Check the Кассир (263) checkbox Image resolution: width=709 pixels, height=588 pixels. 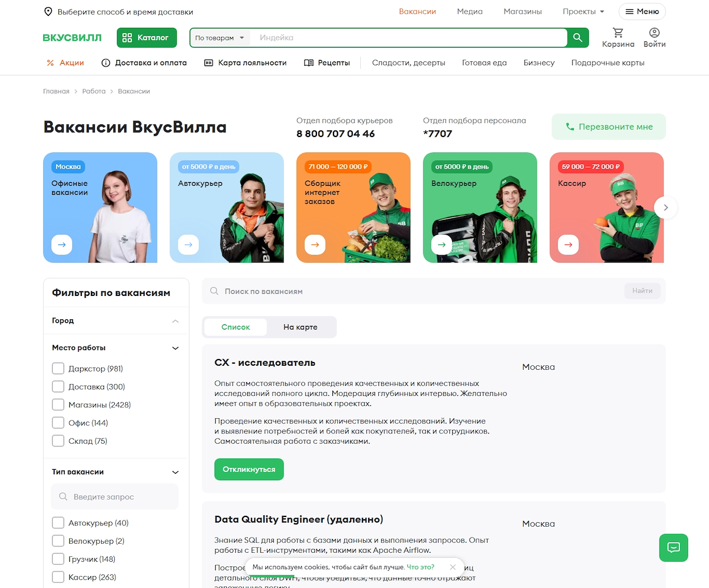pos(58,577)
